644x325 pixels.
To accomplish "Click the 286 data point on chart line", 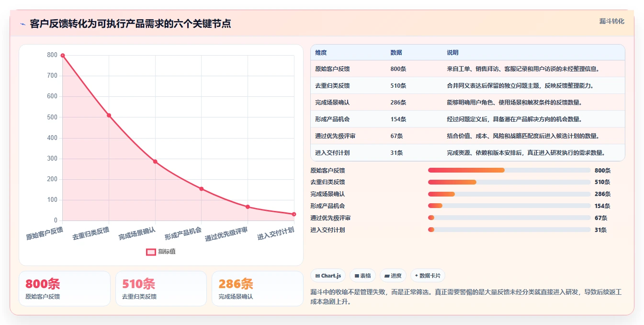I will 155,162.
